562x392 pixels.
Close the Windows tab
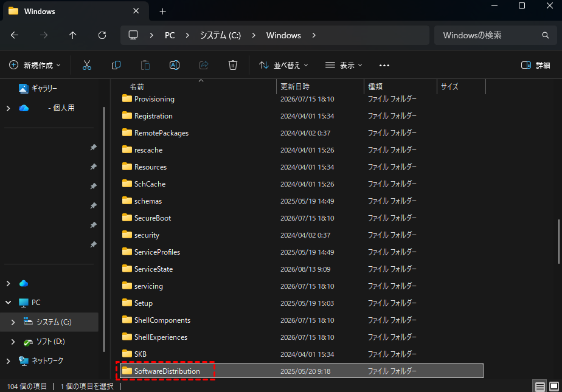click(136, 11)
